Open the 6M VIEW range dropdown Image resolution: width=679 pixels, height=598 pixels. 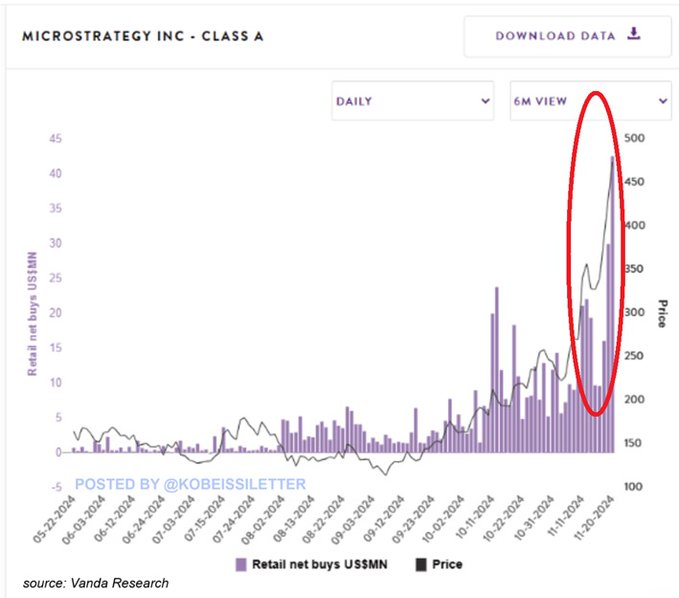[x=590, y=101]
